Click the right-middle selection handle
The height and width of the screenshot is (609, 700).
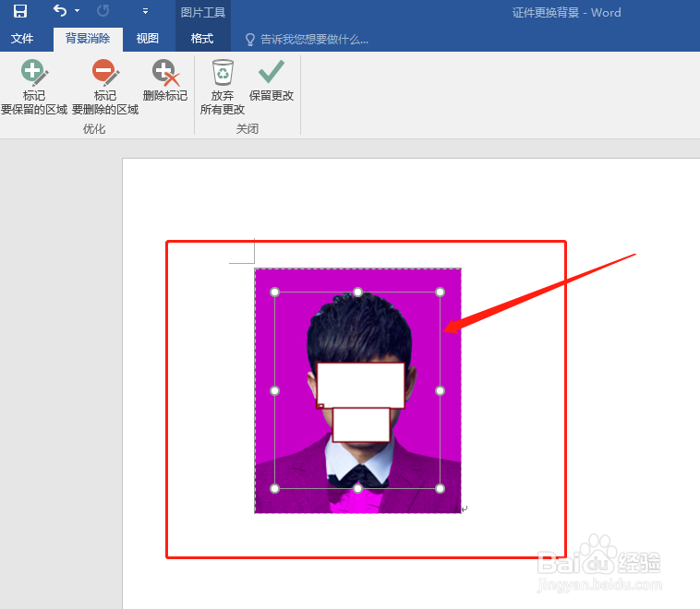tap(440, 391)
